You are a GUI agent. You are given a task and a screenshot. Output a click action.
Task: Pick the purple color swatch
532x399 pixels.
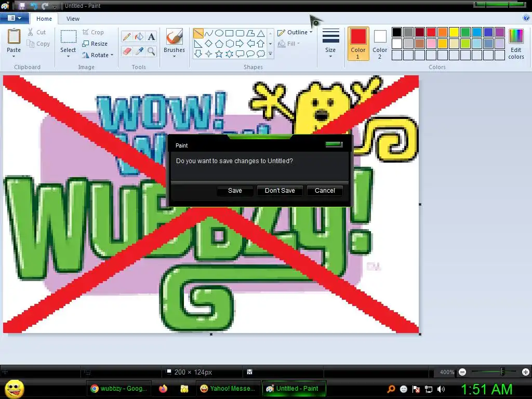(x=500, y=32)
